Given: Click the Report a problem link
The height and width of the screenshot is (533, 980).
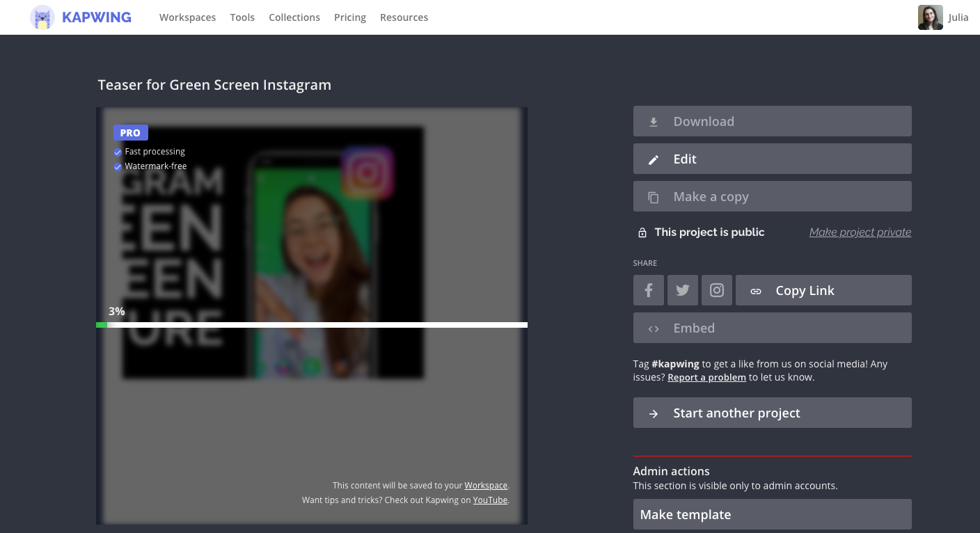Looking at the screenshot, I should [x=706, y=377].
